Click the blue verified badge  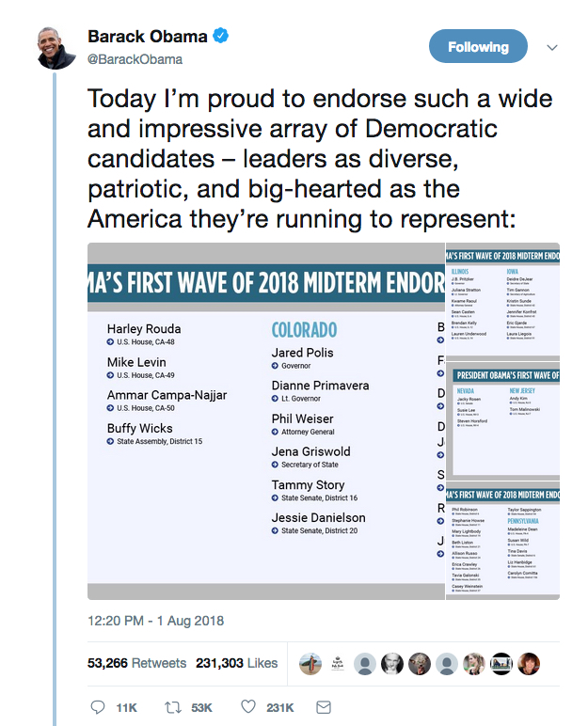pos(222,37)
